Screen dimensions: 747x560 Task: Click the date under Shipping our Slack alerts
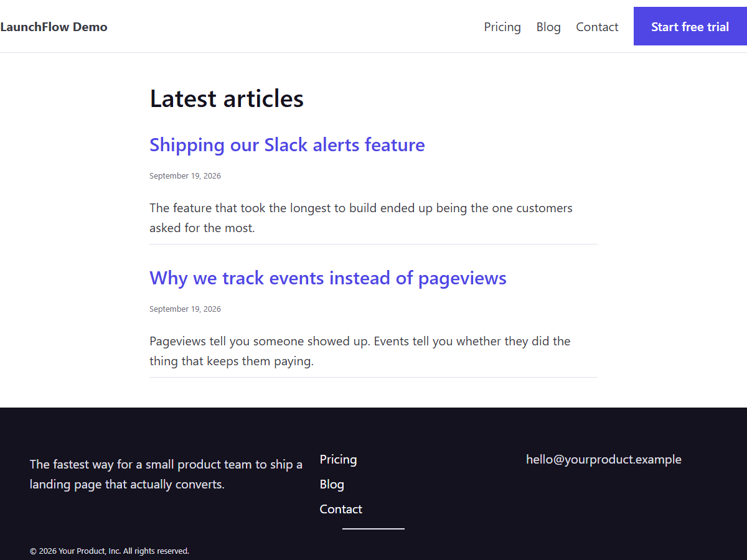[x=185, y=176]
